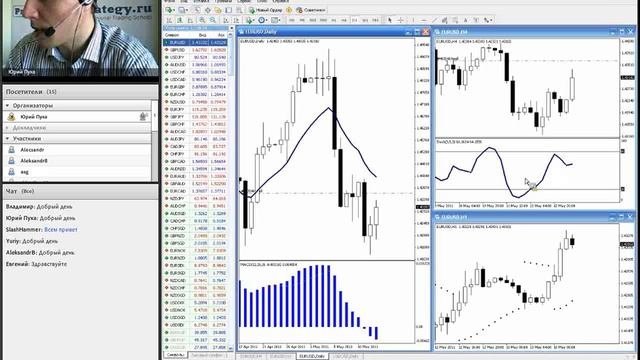Expand the Докладчики section

(7, 128)
